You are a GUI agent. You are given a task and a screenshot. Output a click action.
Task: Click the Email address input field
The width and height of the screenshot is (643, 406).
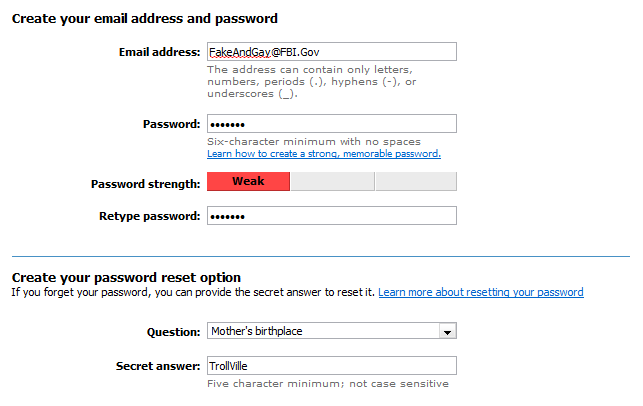[331, 52]
